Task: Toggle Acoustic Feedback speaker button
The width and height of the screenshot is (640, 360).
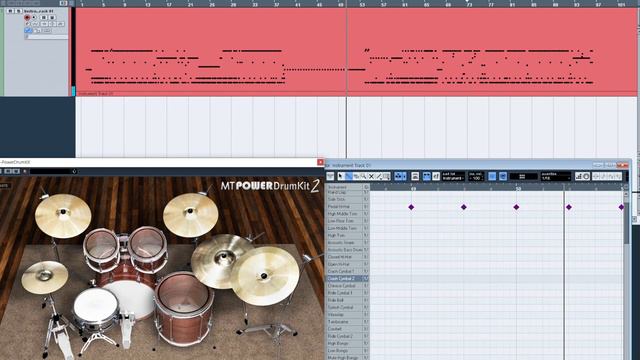Action: [x=415, y=176]
